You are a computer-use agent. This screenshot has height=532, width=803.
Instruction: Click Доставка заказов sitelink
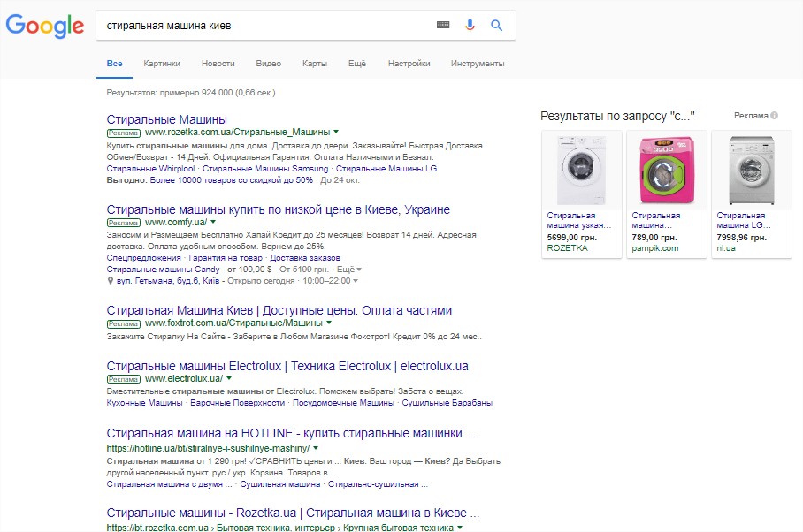(305, 258)
